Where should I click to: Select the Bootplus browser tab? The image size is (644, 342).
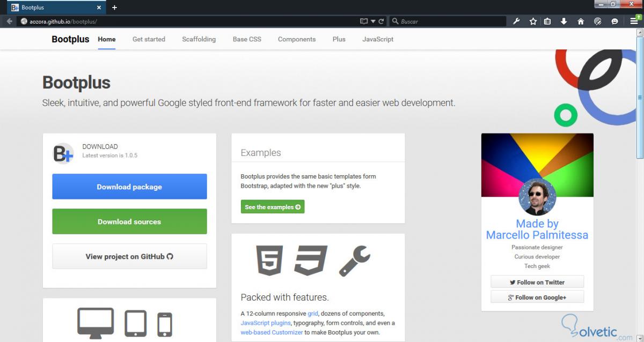coord(56,8)
